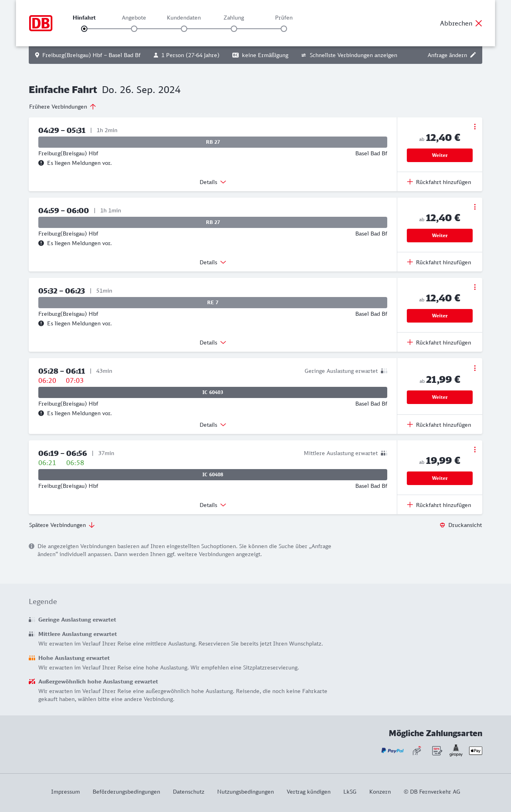Cancel booking with the Abbrechen X

(479, 23)
